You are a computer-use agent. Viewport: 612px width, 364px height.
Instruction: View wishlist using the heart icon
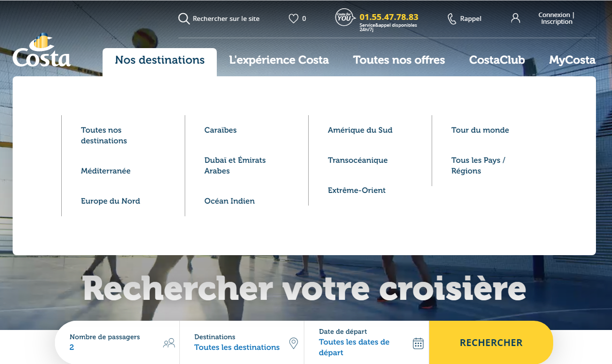(x=294, y=18)
